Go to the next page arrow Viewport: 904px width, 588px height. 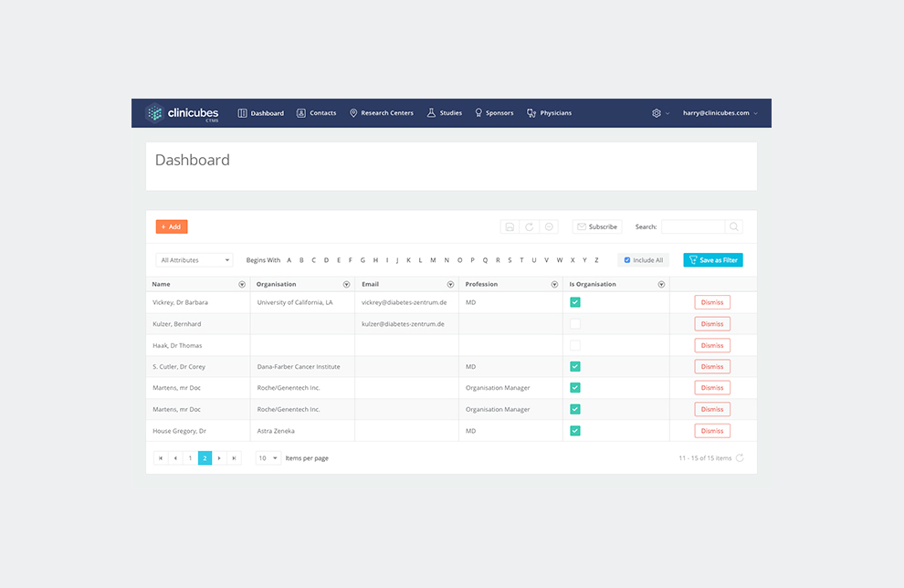tap(219, 457)
